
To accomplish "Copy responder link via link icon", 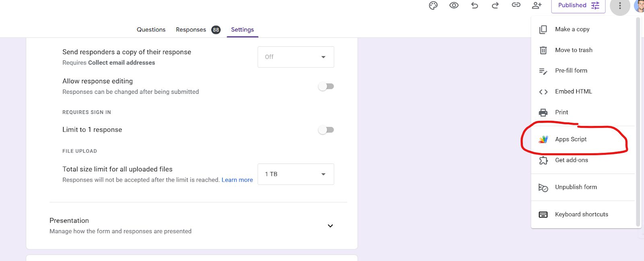I will 516,5.
